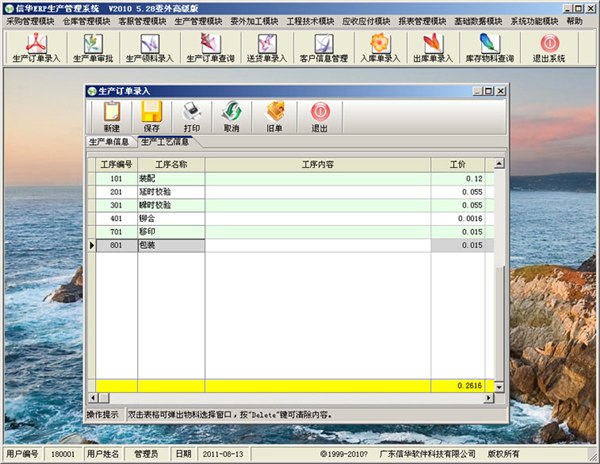
Task: Click the vertical scrollbar down arrow
Action: pos(499,387)
